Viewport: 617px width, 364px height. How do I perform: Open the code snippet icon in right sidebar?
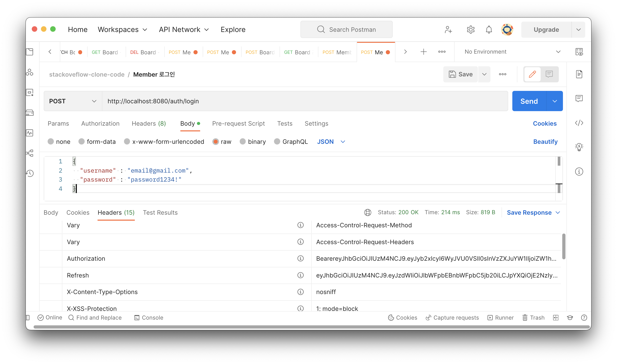pos(579,123)
